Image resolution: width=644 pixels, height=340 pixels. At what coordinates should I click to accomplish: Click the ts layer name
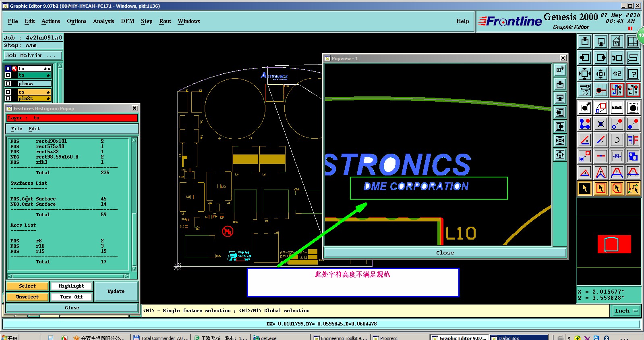click(34, 75)
